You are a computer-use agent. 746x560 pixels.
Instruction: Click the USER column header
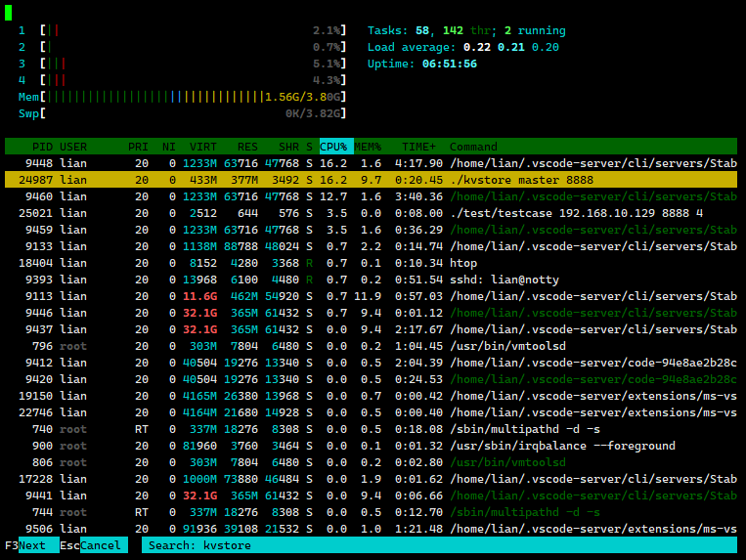click(x=73, y=147)
